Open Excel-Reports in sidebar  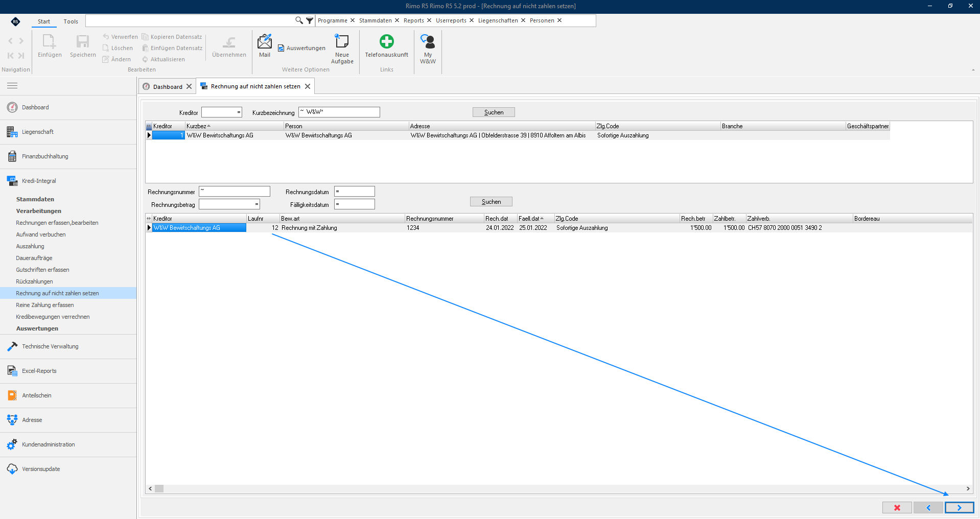(x=68, y=371)
